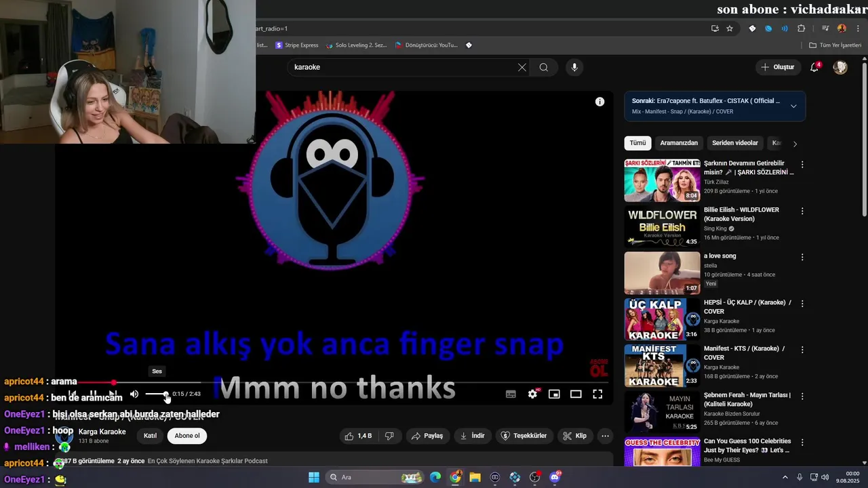Open the Solo Leveling 2. Sez bookmark
This screenshot has height=488, width=868.
click(x=356, y=45)
